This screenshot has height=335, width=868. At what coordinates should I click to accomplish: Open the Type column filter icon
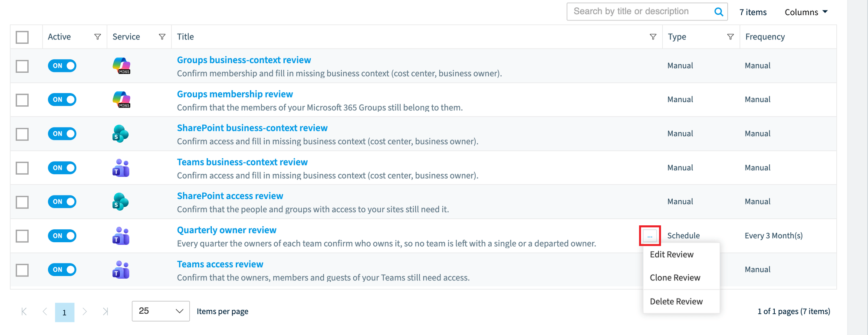pos(730,37)
